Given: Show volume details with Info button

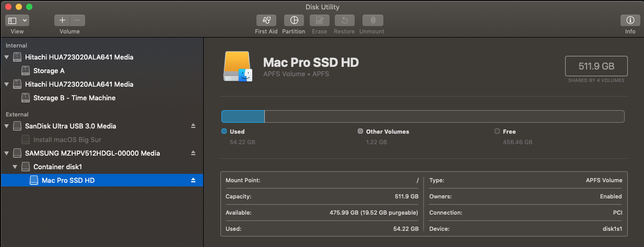Looking at the screenshot, I should pos(630,20).
